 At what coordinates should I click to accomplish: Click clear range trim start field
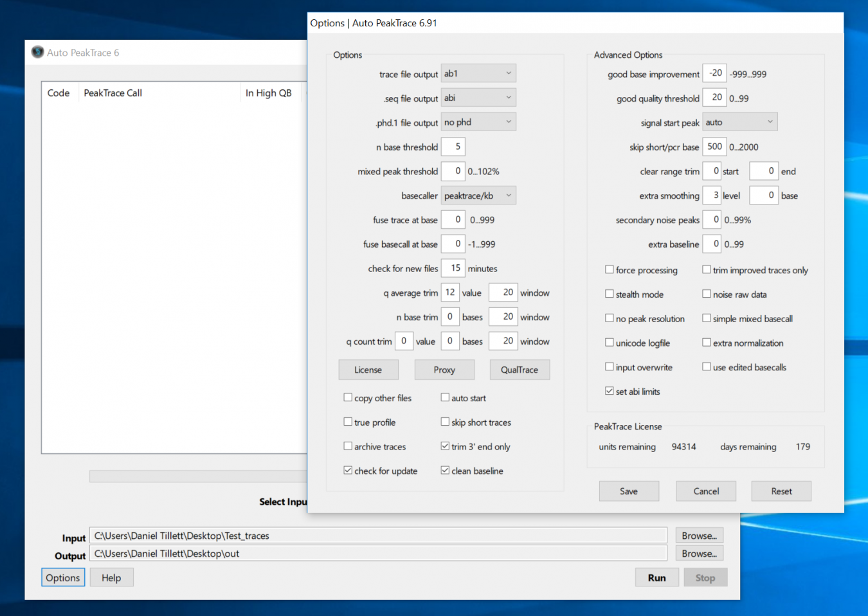[x=712, y=171]
